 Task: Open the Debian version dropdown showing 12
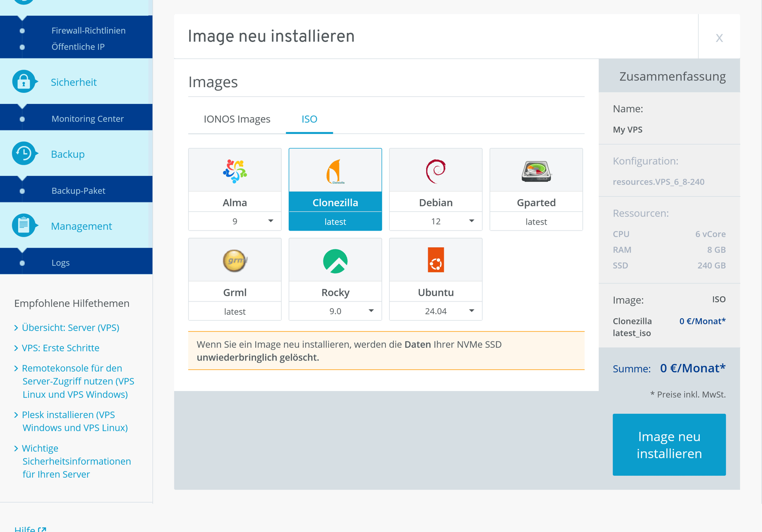pos(471,221)
